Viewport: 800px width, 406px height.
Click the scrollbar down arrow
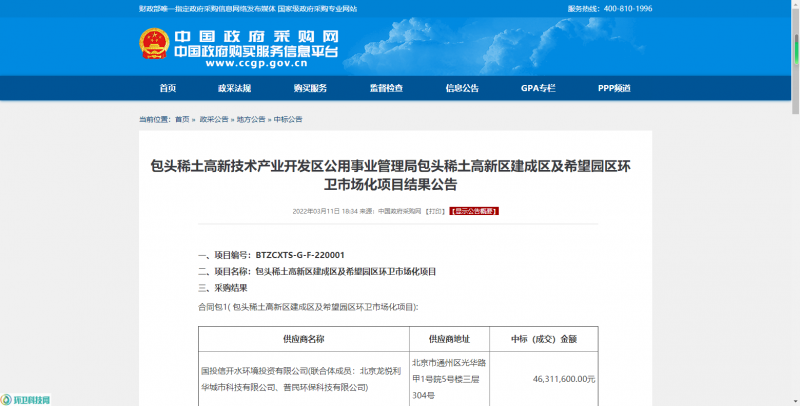[x=794, y=400]
